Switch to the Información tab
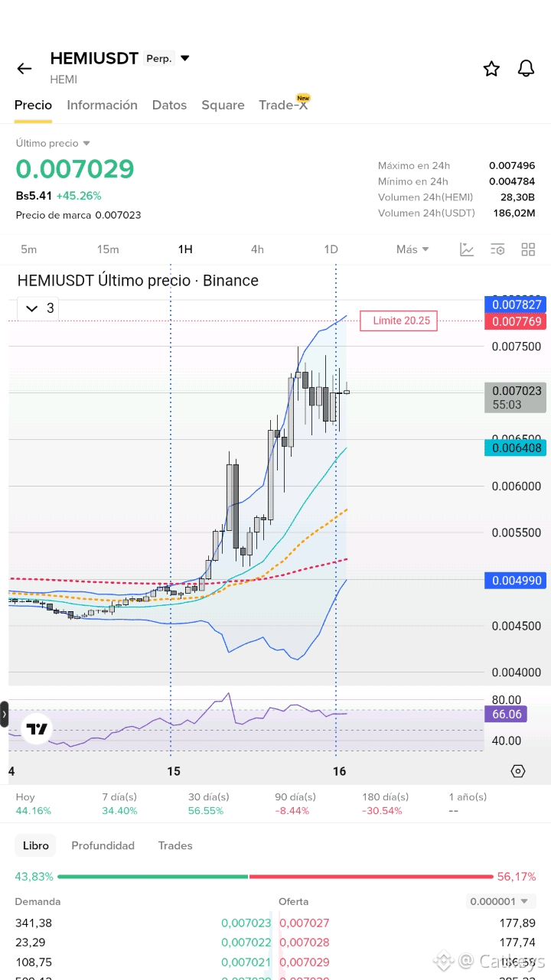Viewport: 551px width, 980px height. click(x=102, y=105)
